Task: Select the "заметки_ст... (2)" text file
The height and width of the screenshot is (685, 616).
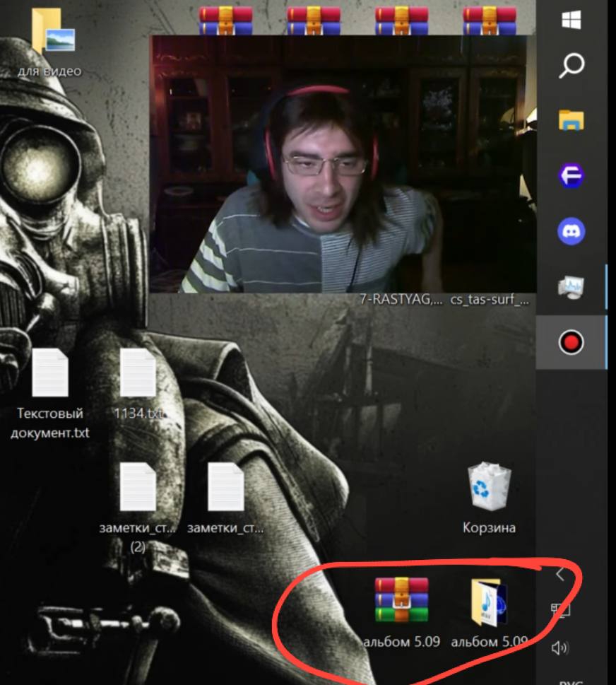Action: tap(138, 508)
